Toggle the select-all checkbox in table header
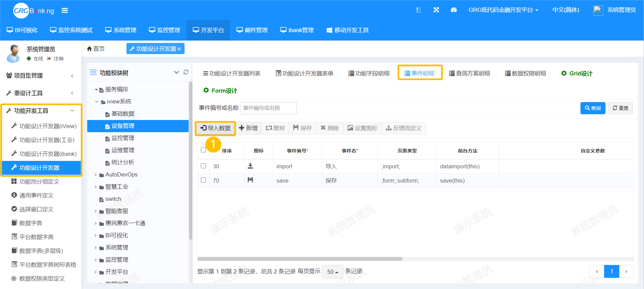The height and width of the screenshot is (289, 644). [x=203, y=150]
